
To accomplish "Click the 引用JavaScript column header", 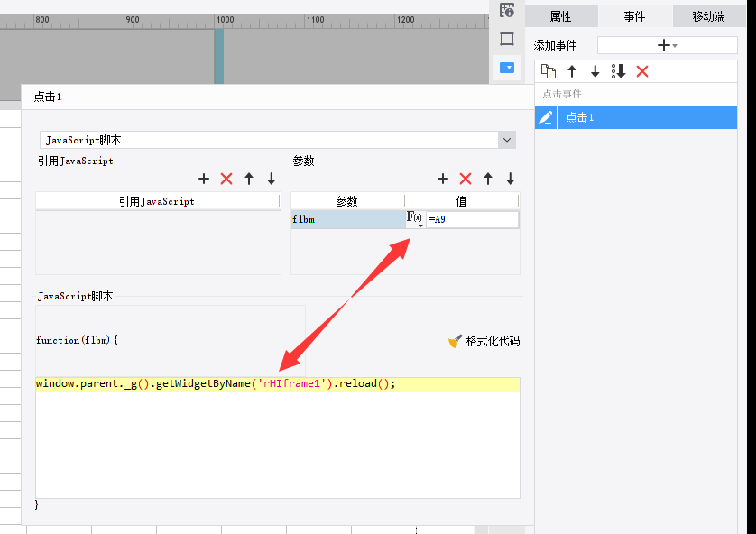I will click(157, 201).
